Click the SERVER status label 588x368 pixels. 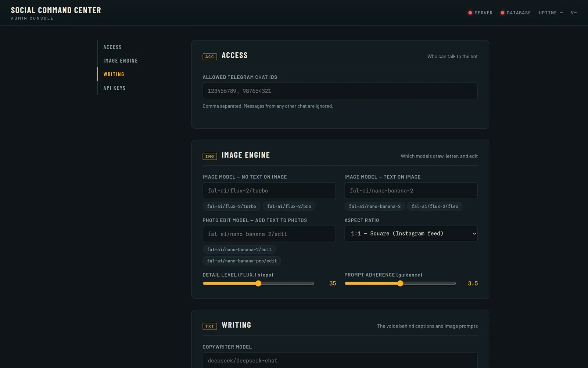483,13
